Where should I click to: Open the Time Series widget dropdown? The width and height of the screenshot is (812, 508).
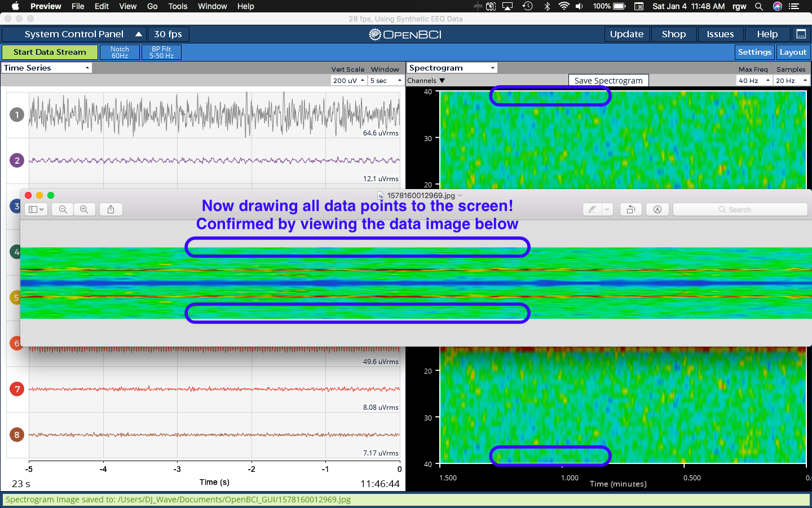click(47, 67)
